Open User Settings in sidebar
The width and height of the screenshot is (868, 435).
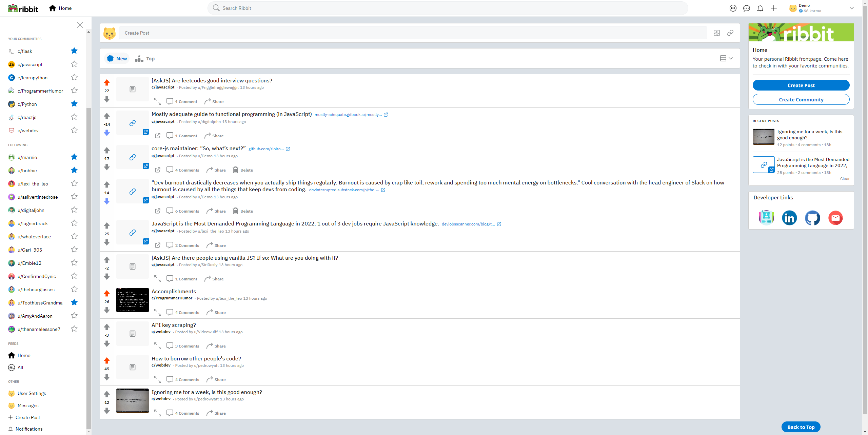tap(27, 393)
